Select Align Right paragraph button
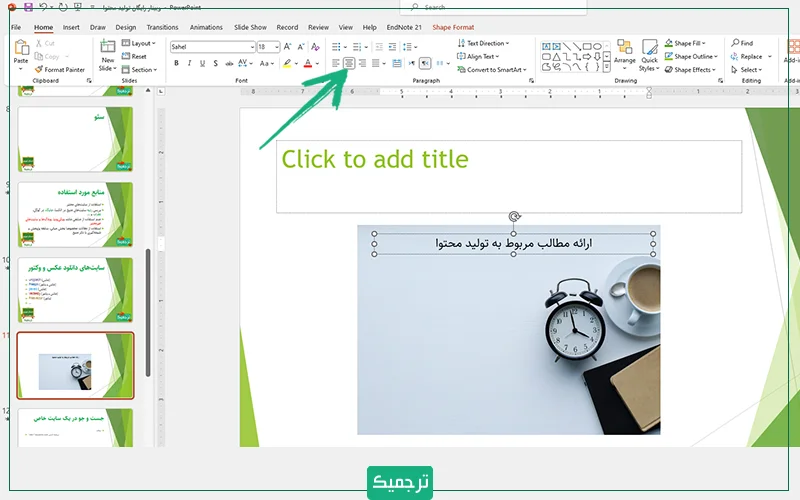800x500 pixels. [x=362, y=63]
